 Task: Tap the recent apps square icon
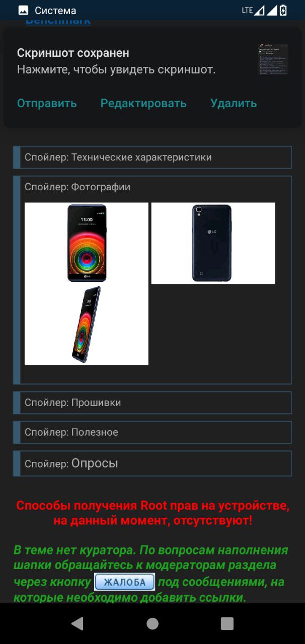tap(227, 624)
